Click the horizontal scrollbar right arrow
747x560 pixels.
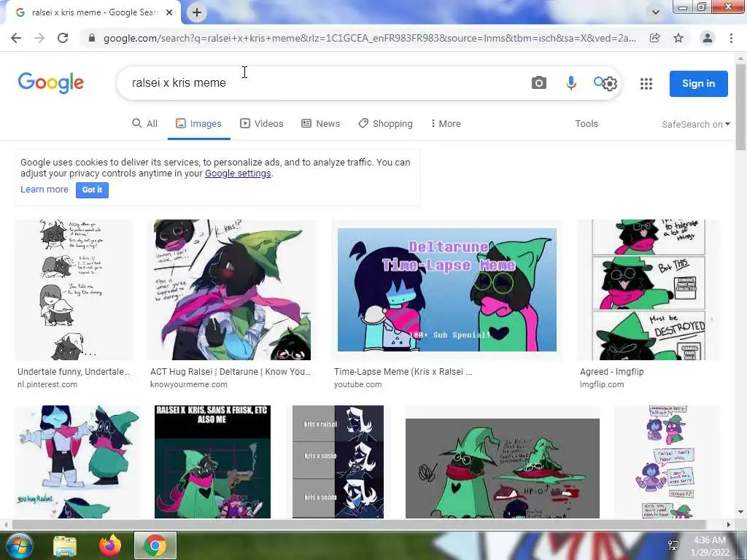coord(729,525)
